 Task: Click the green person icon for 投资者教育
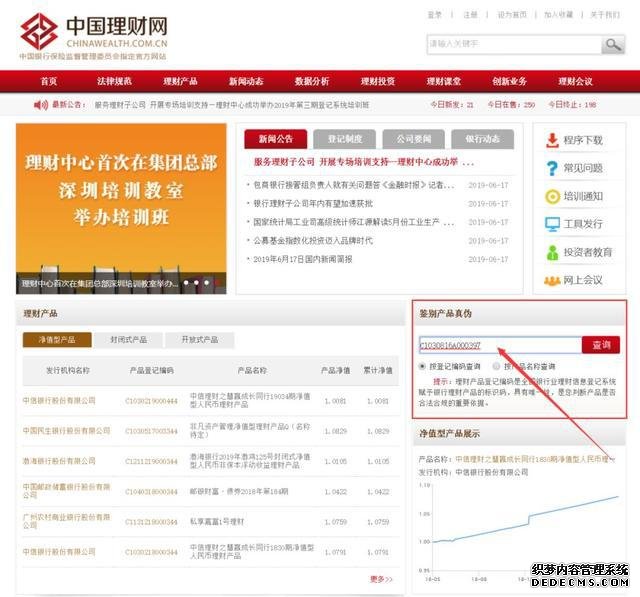tap(552, 253)
